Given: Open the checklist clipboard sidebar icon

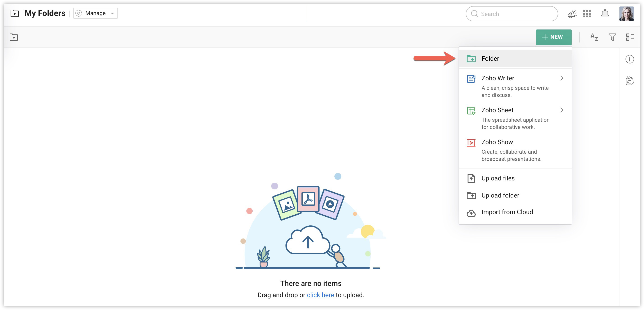Looking at the screenshot, I should (x=630, y=81).
